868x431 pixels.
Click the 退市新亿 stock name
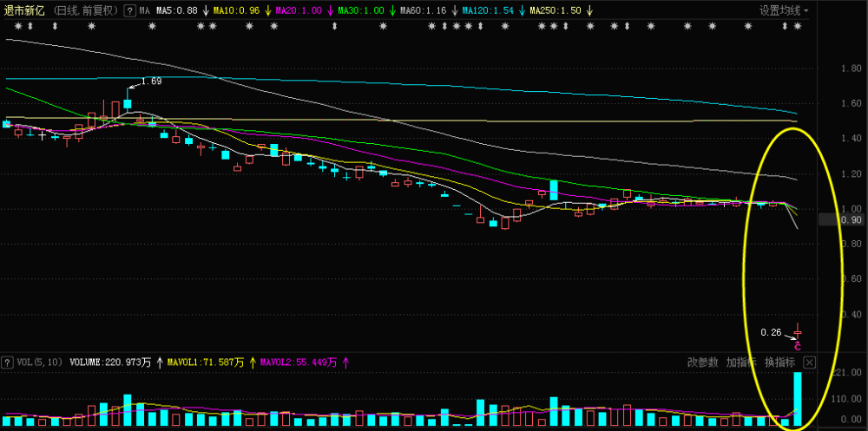coord(25,10)
